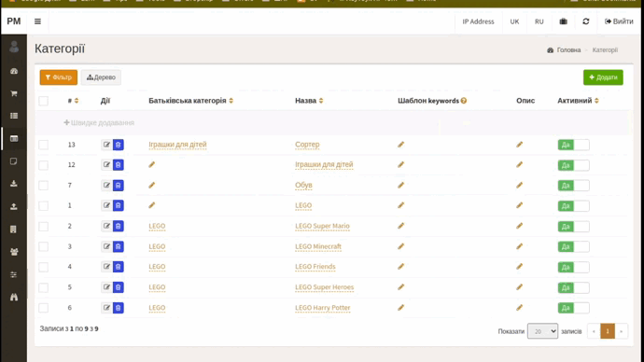Click Швидке додавання quick add row
This screenshot has height=362, width=644.
(x=99, y=123)
